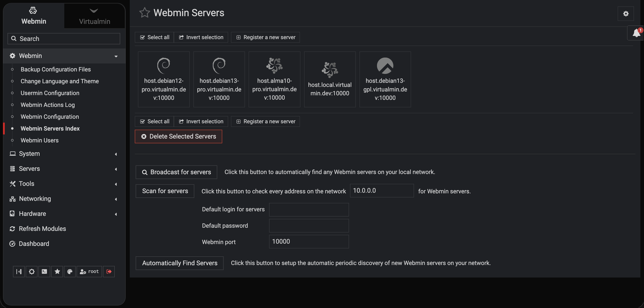Open favorites star in the sidebar footer
Image resolution: width=644 pixels, height=308 pixels.
coord(57,271)
